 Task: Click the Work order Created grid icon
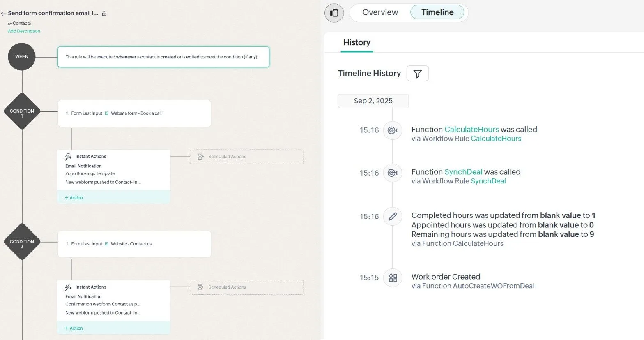(393, 278)
